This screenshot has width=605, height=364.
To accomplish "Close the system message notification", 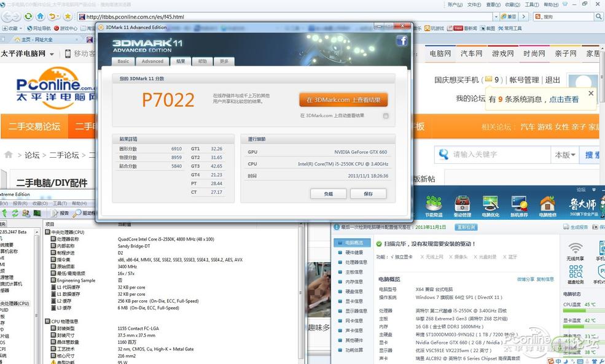I will (591, 93).
